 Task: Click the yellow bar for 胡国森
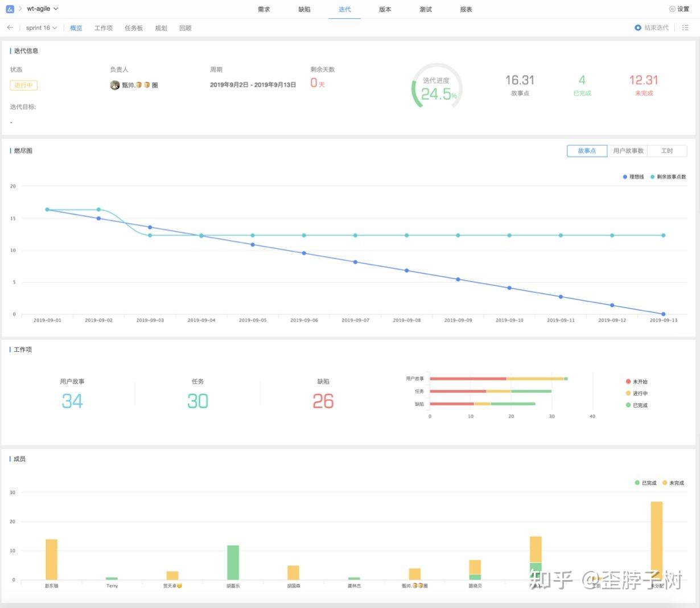pyautogui.click(x=293, y=573)
